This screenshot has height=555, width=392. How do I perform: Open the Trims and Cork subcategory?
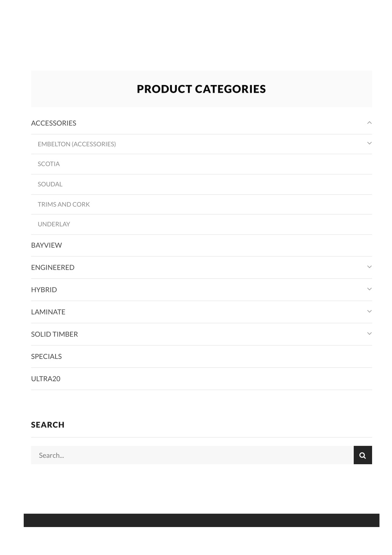(64, 205)
